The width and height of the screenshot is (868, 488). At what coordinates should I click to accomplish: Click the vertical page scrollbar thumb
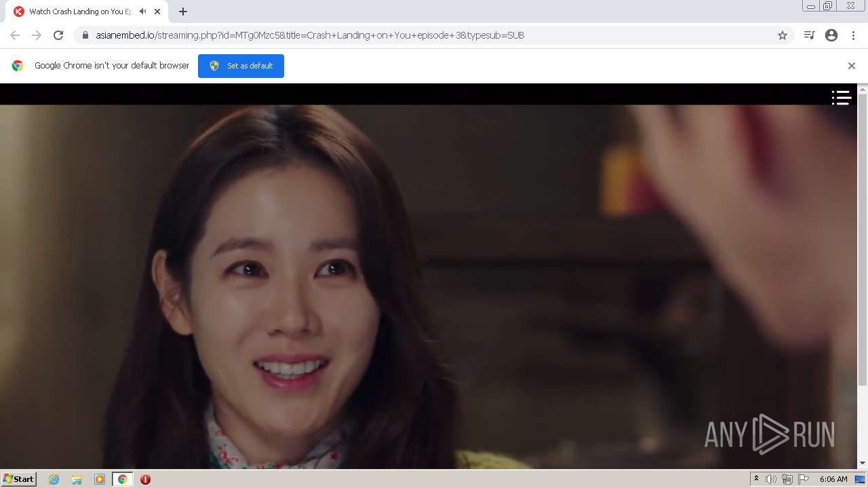[x=863, y=241]
